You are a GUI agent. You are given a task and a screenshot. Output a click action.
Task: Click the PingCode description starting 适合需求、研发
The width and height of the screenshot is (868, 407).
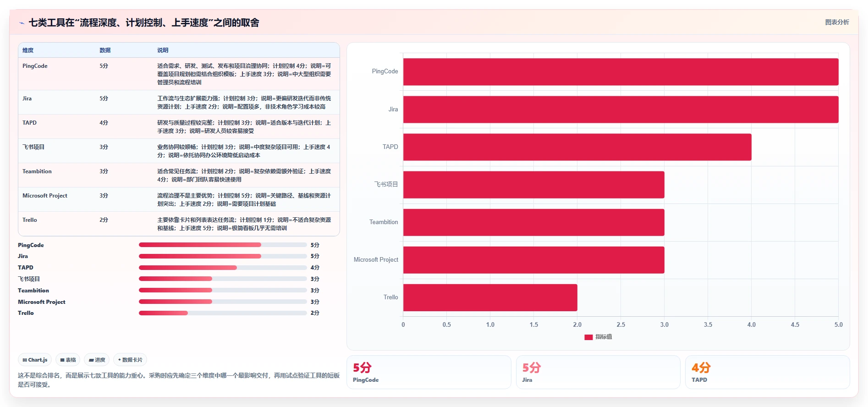coord(244,74)
